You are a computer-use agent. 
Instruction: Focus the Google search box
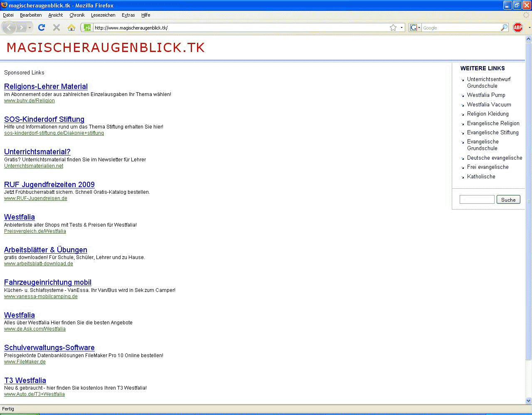pos(461,28)
